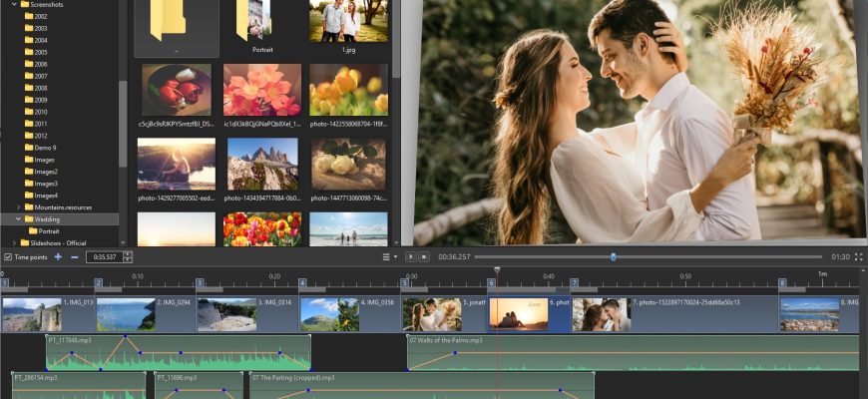Open the Demo 9 folder
Viewport: 868px width, 399px height.
41,148
